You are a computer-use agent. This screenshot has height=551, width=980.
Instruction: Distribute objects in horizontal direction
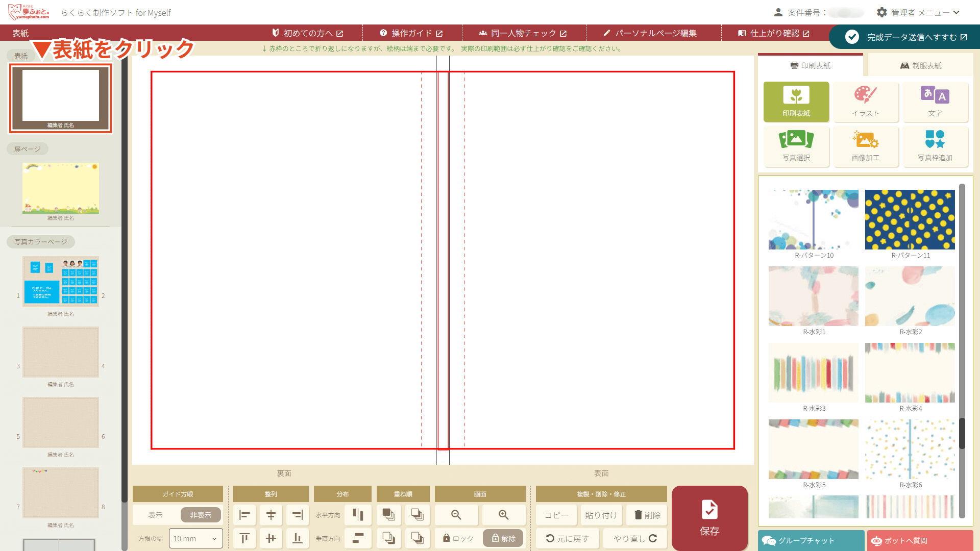point(358,515)
